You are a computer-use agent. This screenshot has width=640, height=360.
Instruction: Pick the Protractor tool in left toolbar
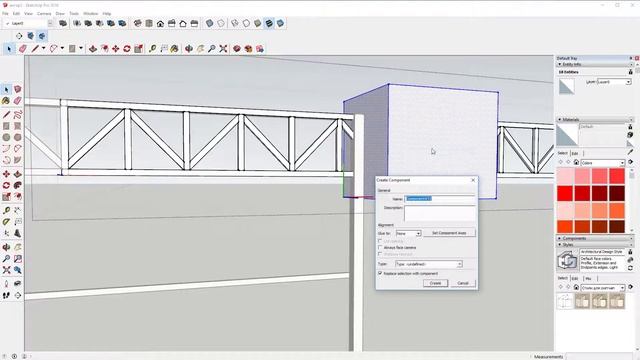click(x=6, y=222)
